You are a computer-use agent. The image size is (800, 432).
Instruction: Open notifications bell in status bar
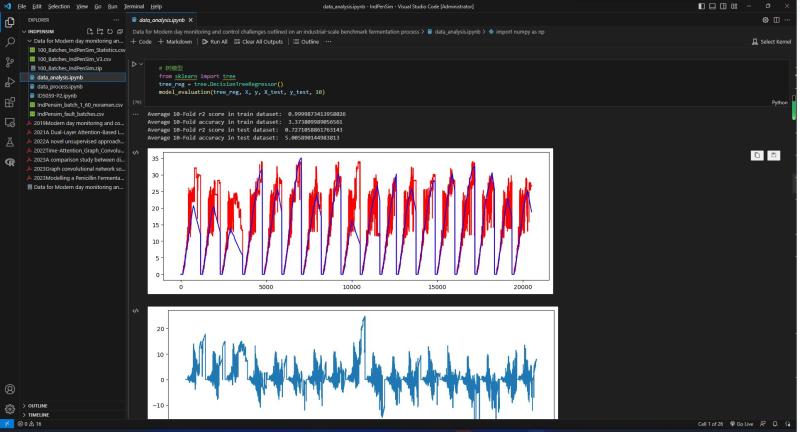(775, 424)
